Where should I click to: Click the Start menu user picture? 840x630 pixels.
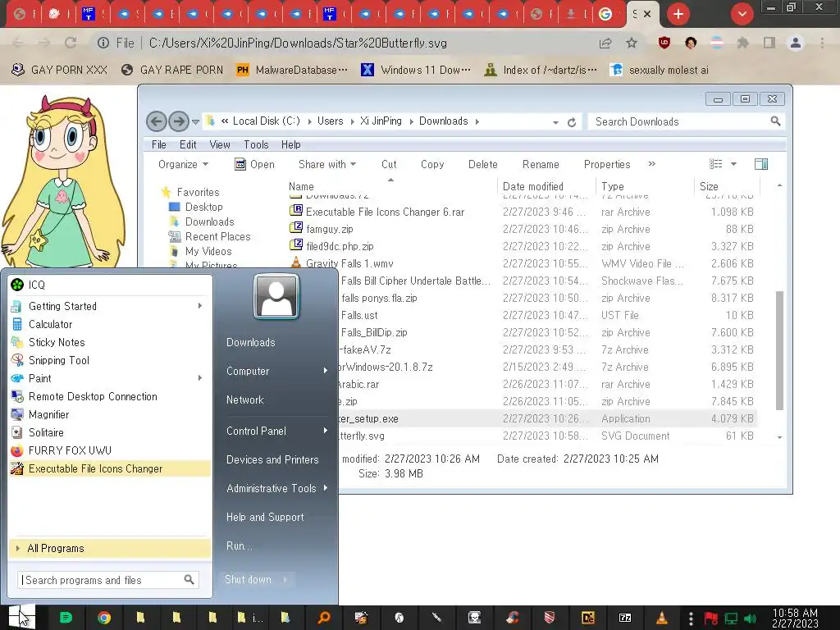[276, 296]
